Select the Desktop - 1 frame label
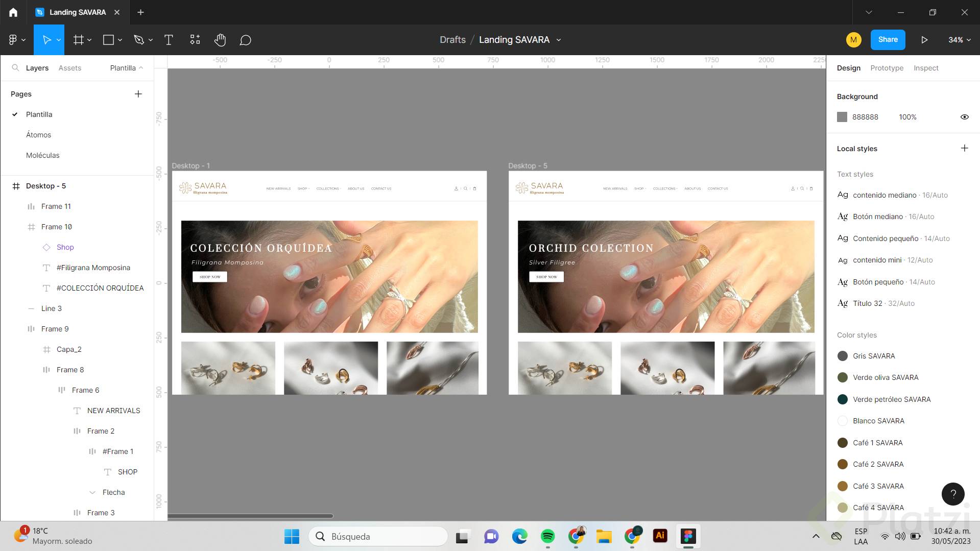Image resolution: width=980 pixels, height=551 pixels. (x=190, y=166)
